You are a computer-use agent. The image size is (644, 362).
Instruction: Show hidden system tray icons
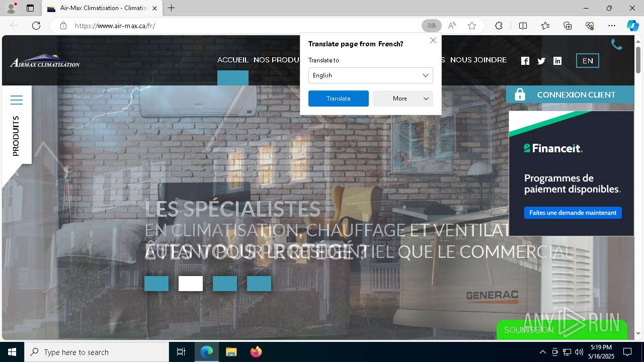pyautogui.click(x=542, y=352)
